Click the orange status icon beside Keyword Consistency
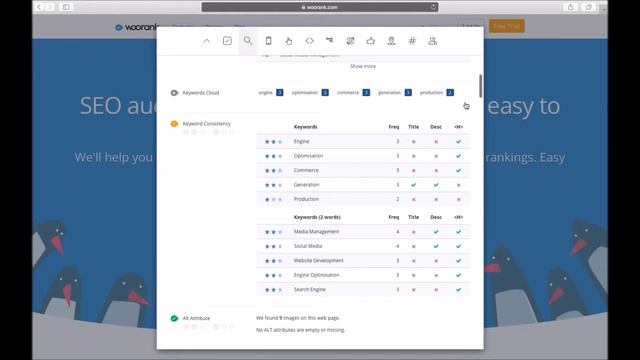The image size is (640, 360). click(174, 124)
